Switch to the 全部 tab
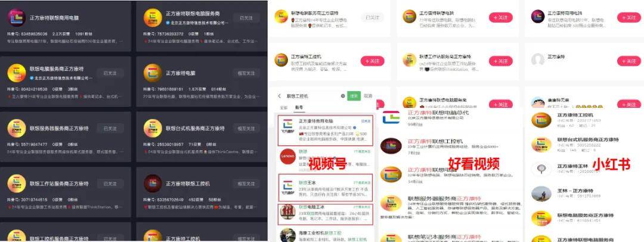Screen dimensions: 644x242 [x=284, y=107]
